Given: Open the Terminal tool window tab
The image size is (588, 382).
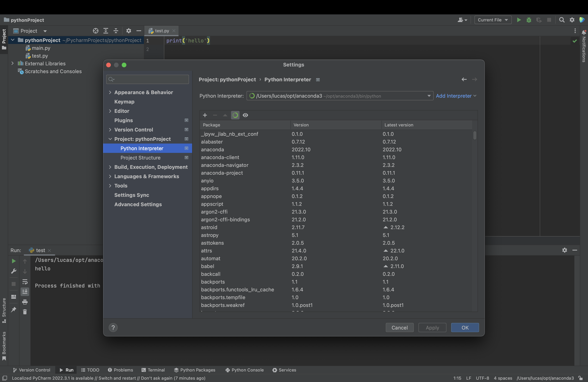Looking at the screenshot, I should coord(153,370).
